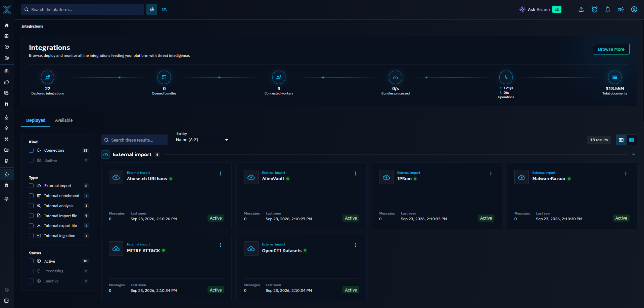Open the advanced search filters icon
The height and width of the screenshot is (308, 644).
coord(152,9)
